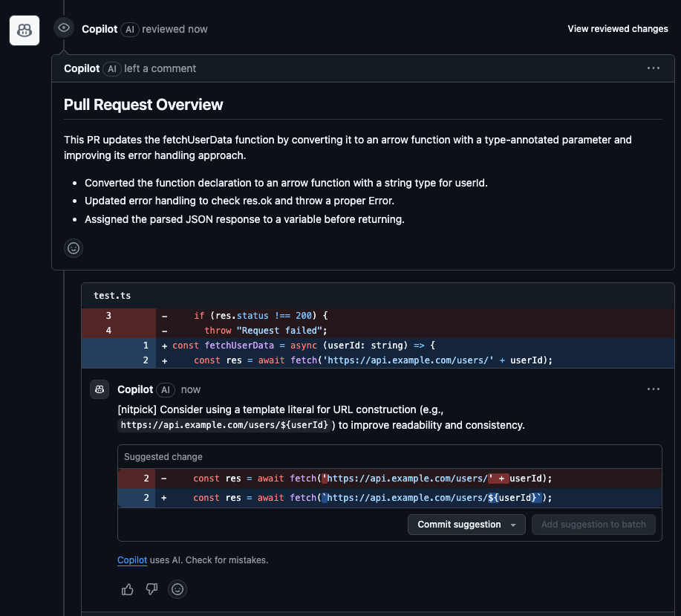Click inline code https://api.example.com/users/${userId}

[224, 425]
